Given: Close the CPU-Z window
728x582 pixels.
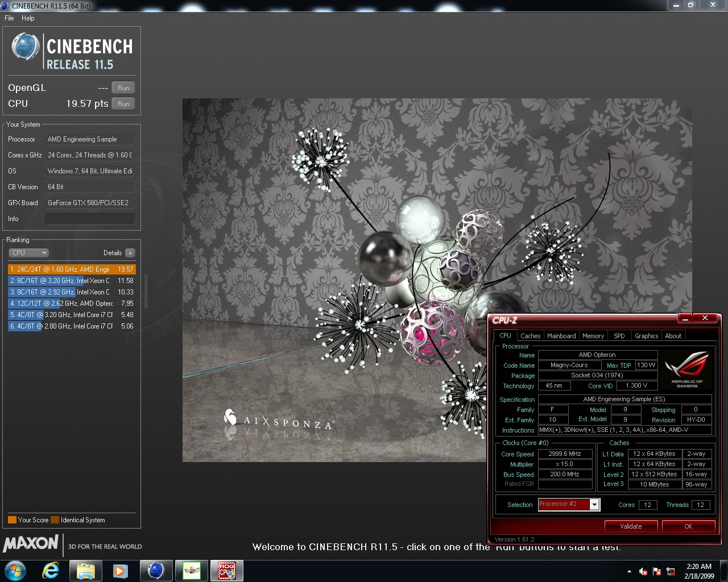Looking at the screenshot, I should tap(705, 318).
